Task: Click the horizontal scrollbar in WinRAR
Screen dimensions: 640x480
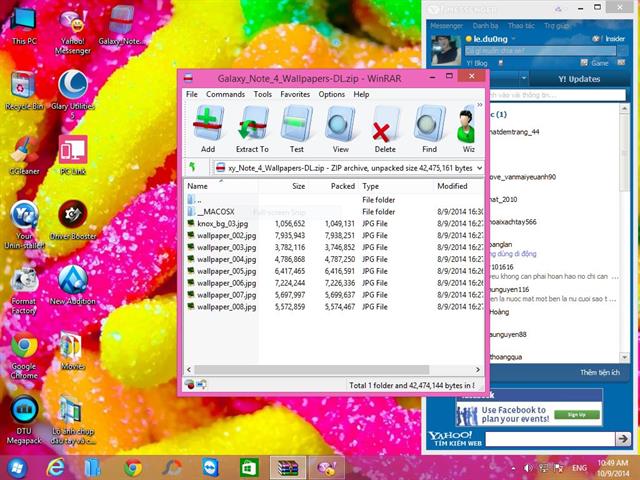Action: pyautogui.click(x=311, y=369)
